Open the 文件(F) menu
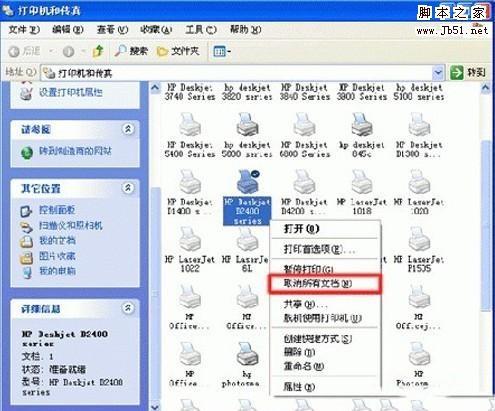 (x=24, y=30)
